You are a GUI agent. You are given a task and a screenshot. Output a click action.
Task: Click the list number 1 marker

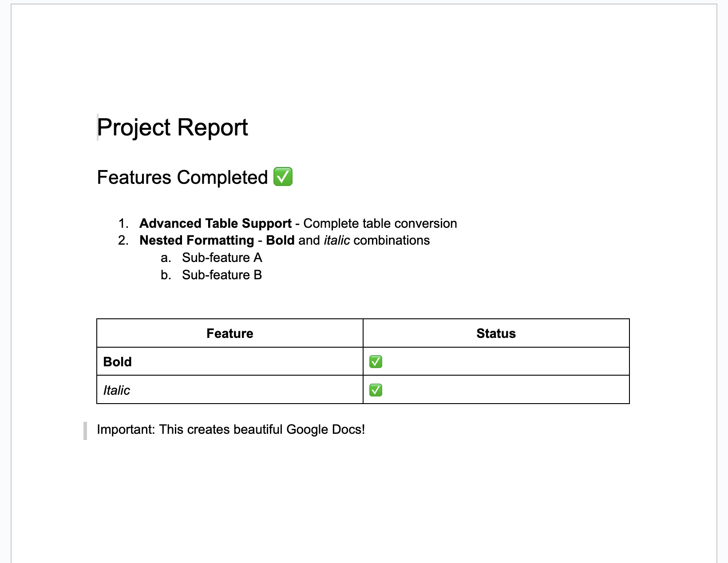click(x=123, y=223)
